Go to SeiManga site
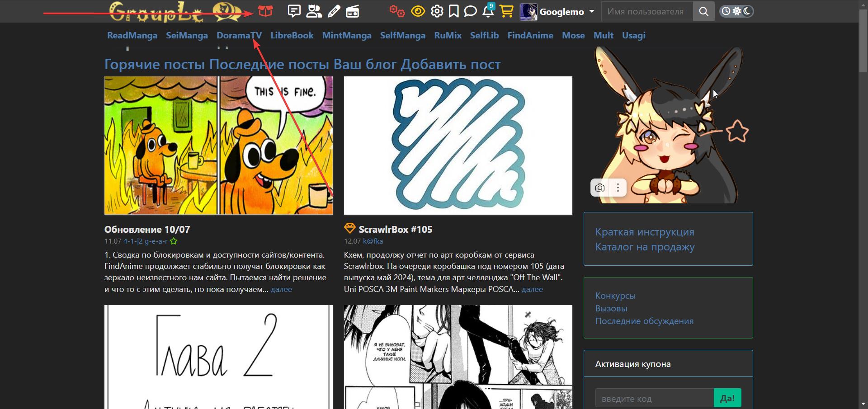This screenshot has height=409, width=868. (187, 35)
